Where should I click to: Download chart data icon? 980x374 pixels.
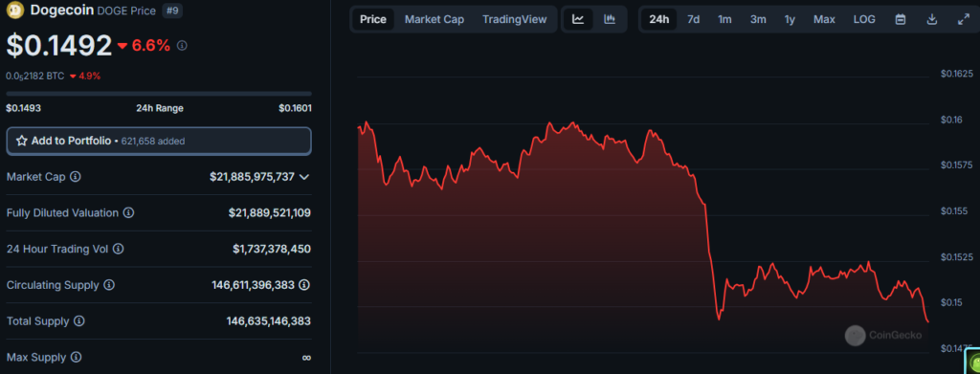(x=931, y=19)
